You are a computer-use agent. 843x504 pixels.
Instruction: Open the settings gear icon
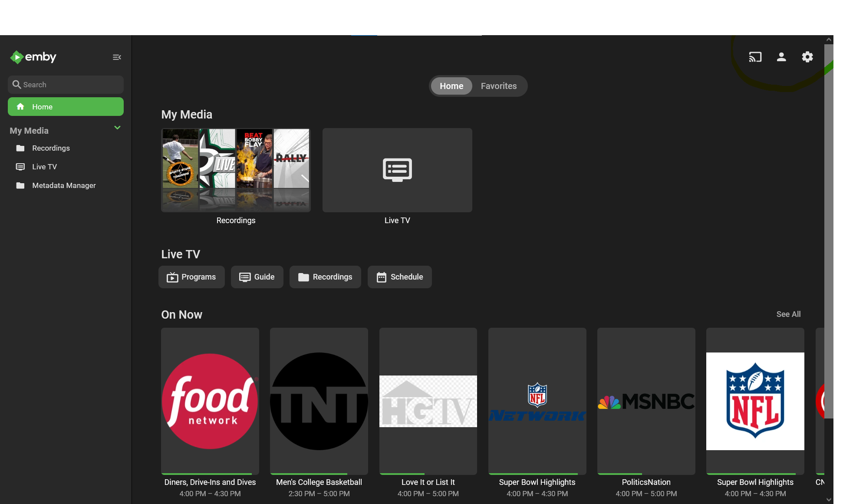807,57
